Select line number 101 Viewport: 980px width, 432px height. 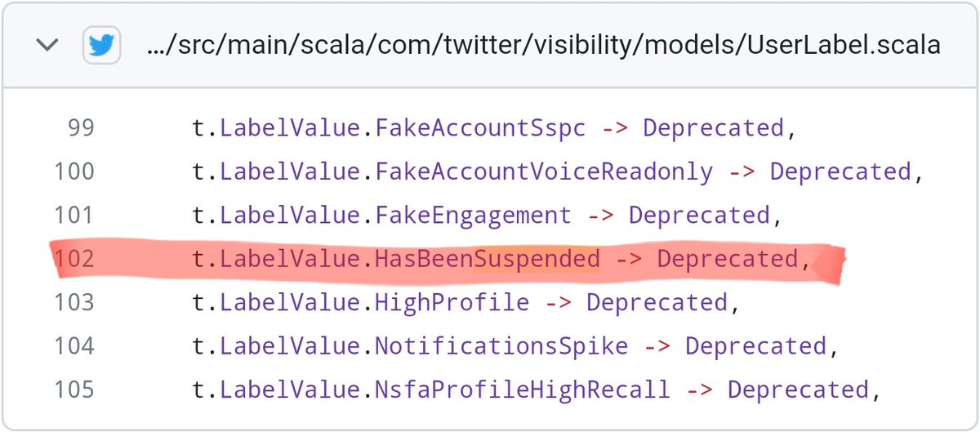(x=74, y=216)
